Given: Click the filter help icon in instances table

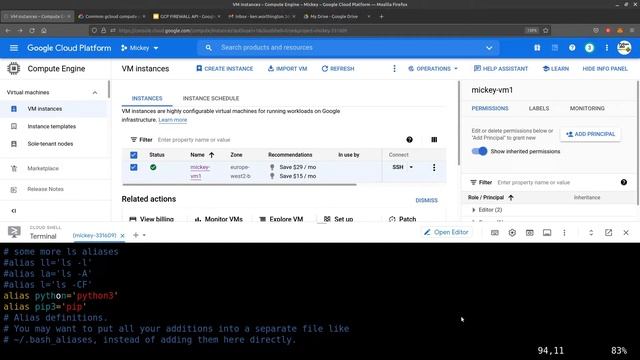Looking at the screenshot, I should 409,140.
